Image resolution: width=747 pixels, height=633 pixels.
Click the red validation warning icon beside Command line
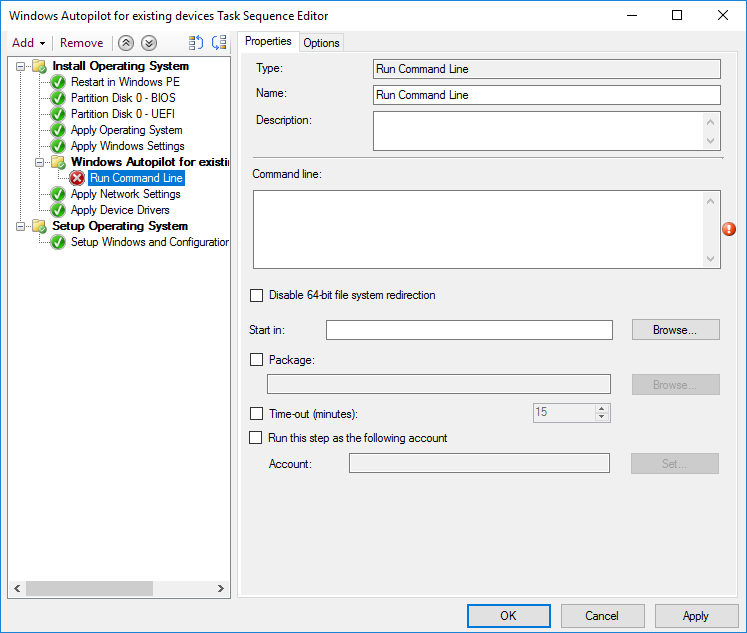(x=729, y=229)
